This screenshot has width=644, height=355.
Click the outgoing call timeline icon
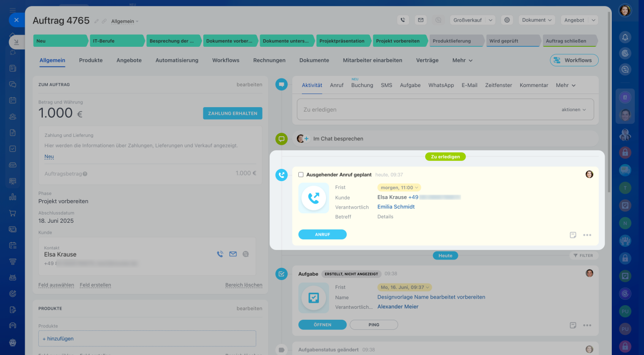pos(281,175)
